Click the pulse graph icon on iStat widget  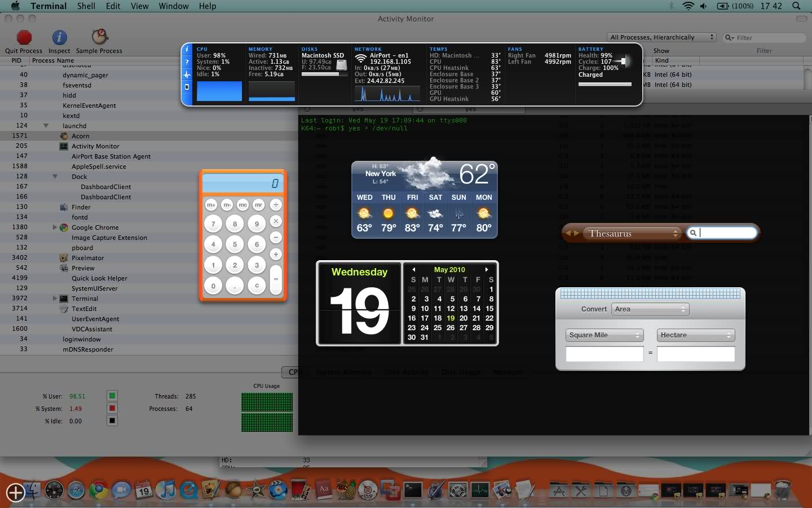pyautogui.click(x=187, y=75)
